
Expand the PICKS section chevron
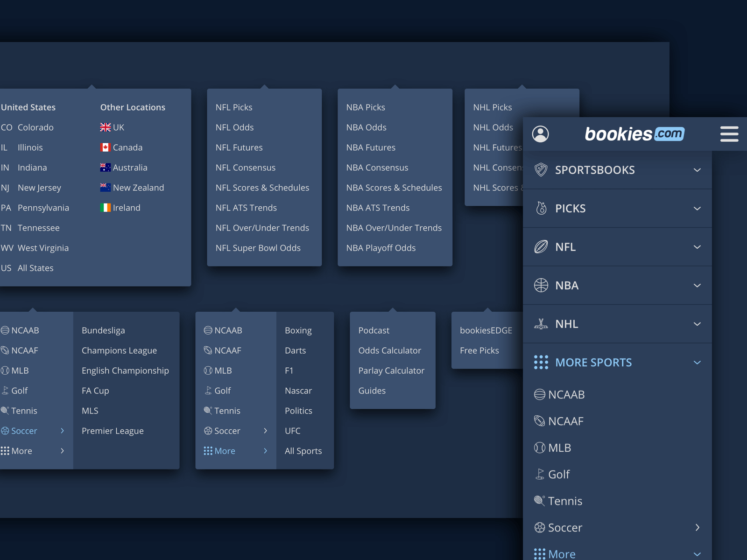coord(697,209)
